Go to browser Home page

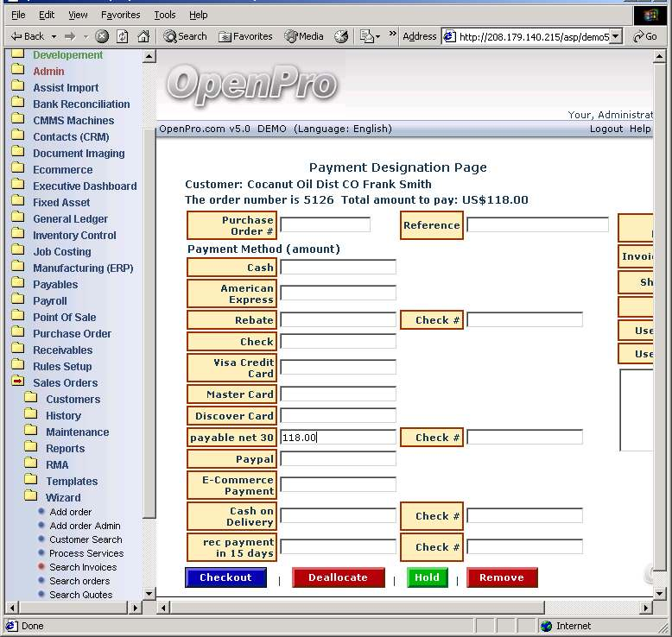[143, 36]
